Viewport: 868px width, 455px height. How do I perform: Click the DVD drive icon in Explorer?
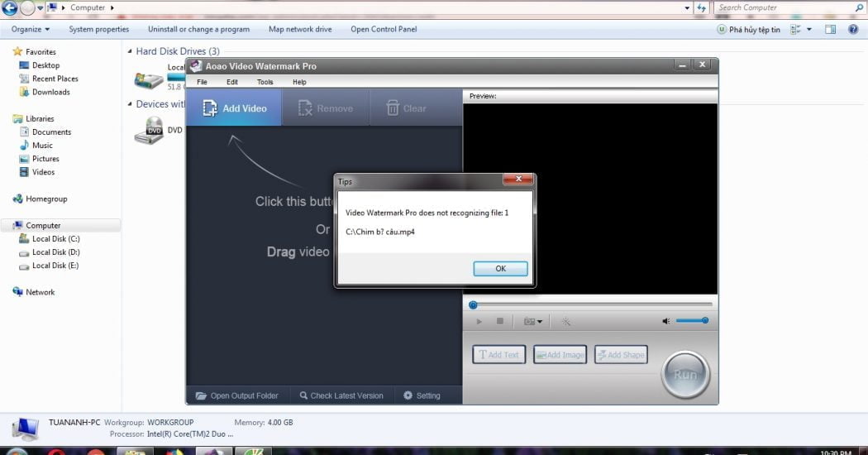pos(149,131)
